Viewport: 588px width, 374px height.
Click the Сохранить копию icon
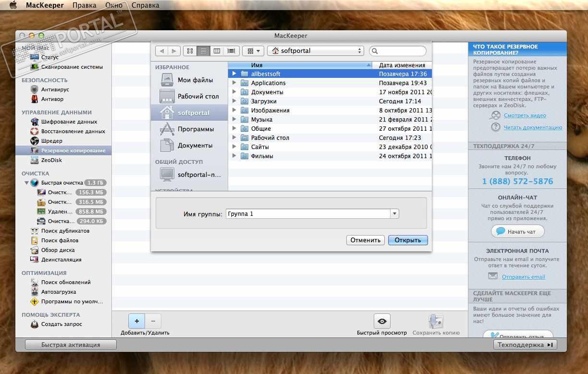point(436,321)
